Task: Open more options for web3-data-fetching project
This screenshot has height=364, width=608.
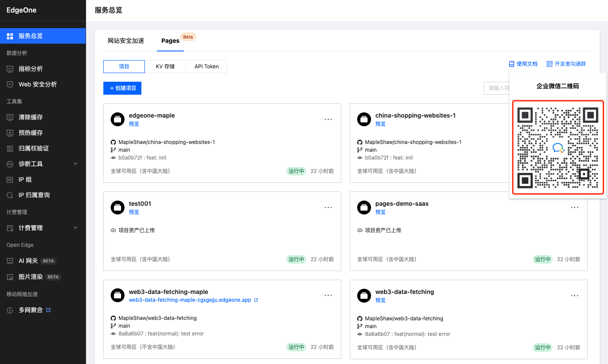Action: 575,296
